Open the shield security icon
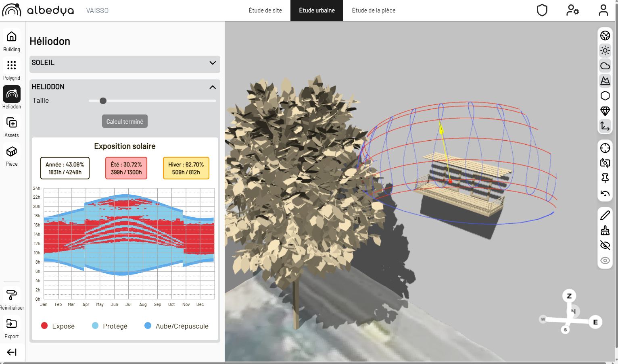 coord(542,10)
